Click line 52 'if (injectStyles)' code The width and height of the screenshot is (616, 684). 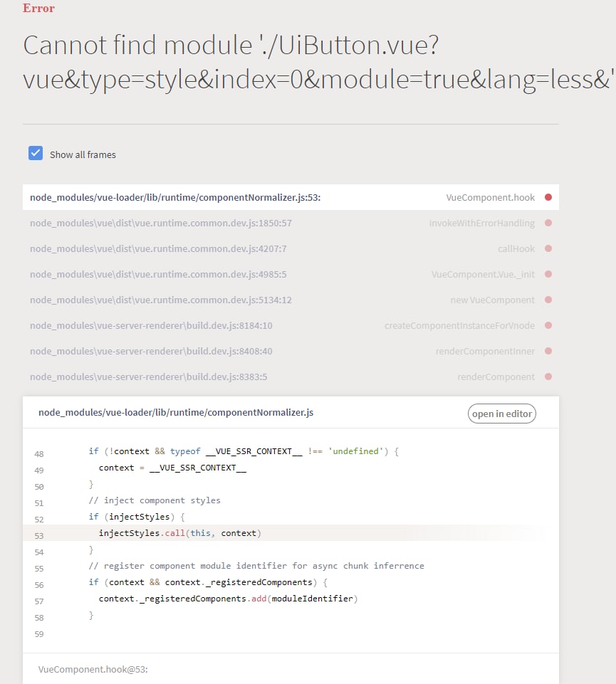tap(137, 517)
